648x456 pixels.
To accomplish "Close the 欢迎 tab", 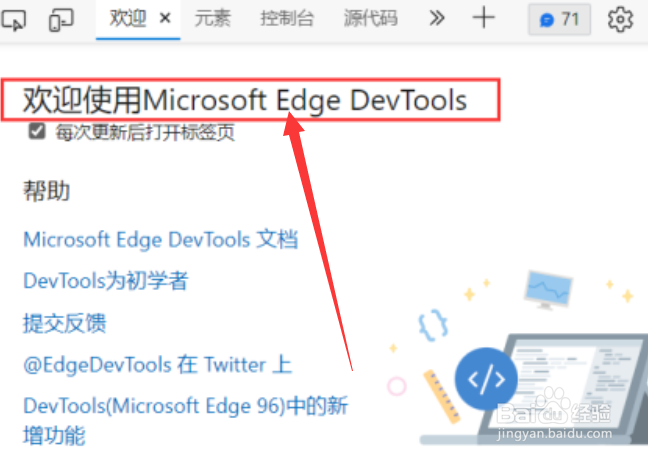I will coord(165,18).
